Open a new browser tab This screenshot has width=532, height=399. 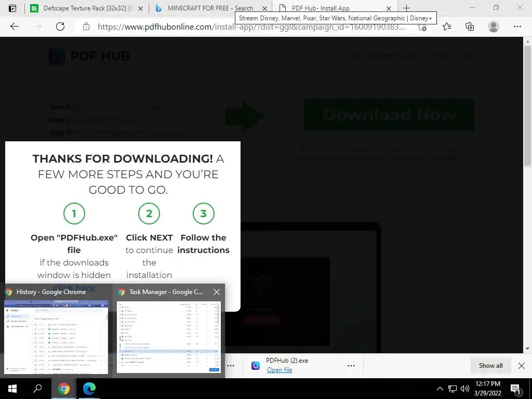pos(406,8)
